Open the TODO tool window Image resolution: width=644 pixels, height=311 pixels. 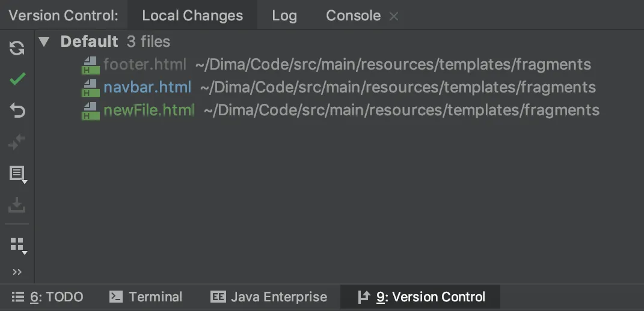pos(48,297)
